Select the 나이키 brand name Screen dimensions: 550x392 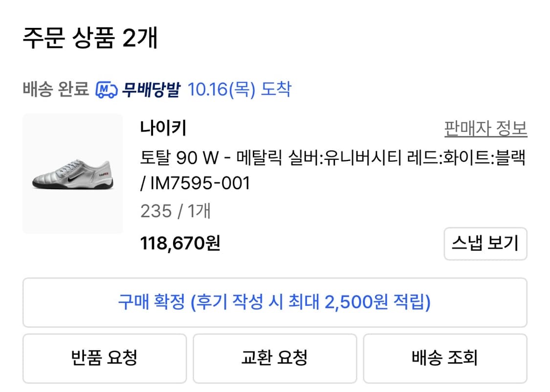coord(163,128)
